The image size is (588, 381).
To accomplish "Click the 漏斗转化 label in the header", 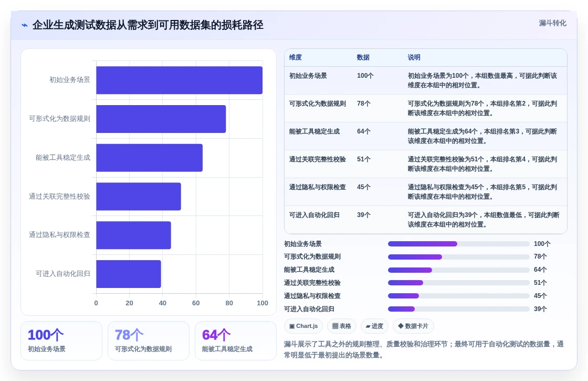I will (552, 23).
